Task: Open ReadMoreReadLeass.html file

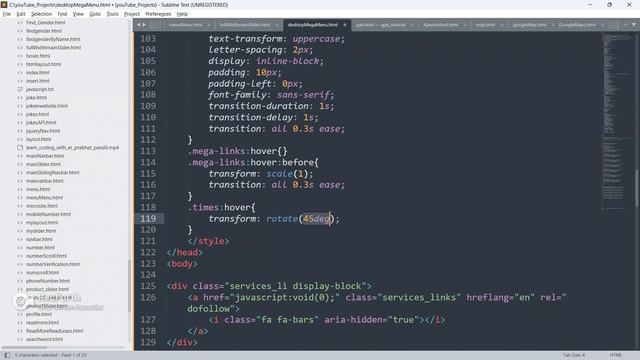Action: [x=54, y=331]
